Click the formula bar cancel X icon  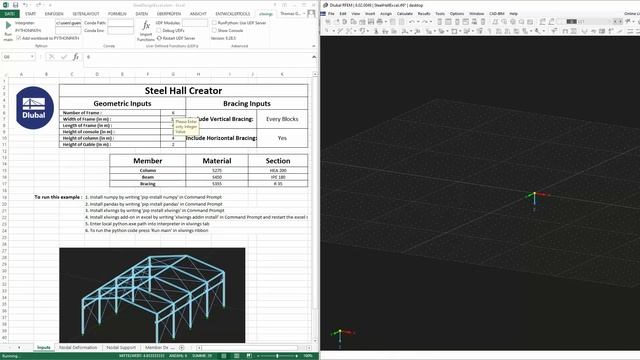pos(51,57)
